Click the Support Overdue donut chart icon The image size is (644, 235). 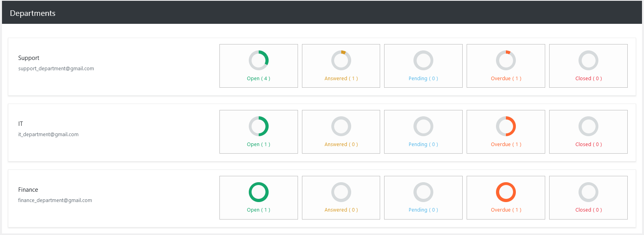point(506,60)
